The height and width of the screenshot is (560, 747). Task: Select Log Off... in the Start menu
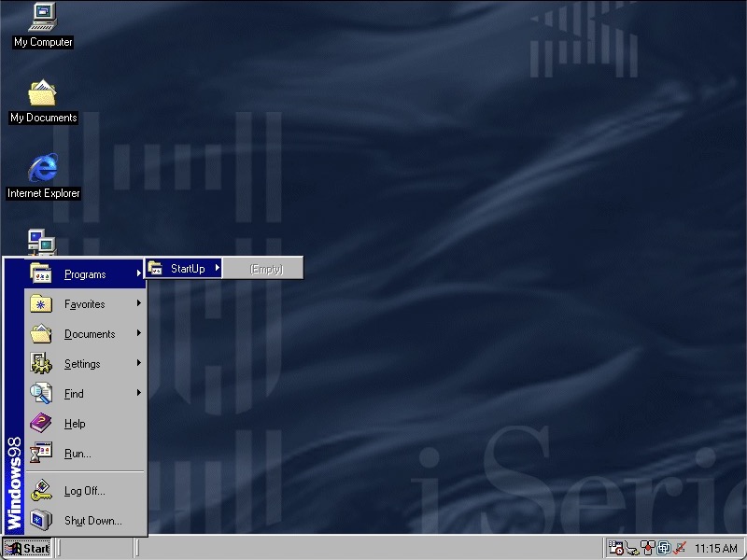pyautogui.click(x=84, y=491)
